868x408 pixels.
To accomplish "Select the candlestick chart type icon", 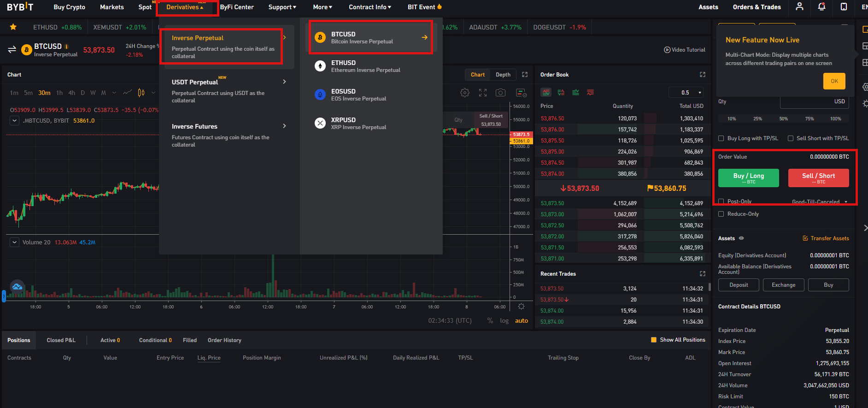I will pos(141,93).
